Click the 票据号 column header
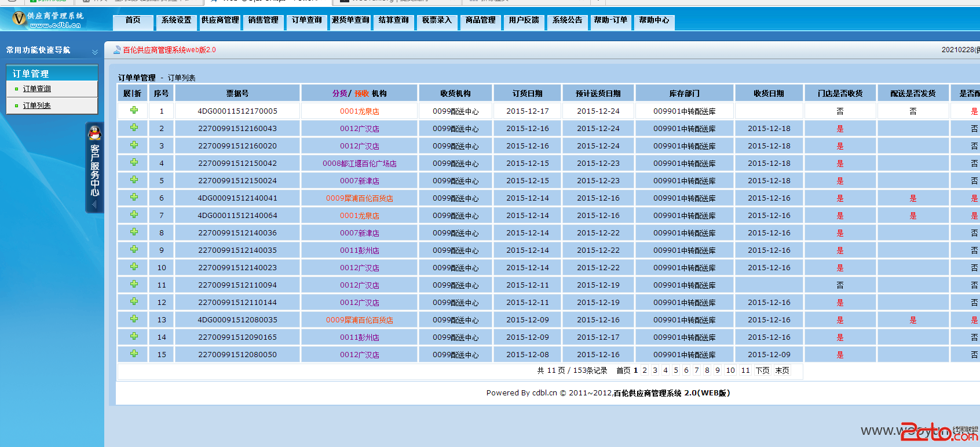Viewport: 980px width, 447px height. click(x=237, y=93)
